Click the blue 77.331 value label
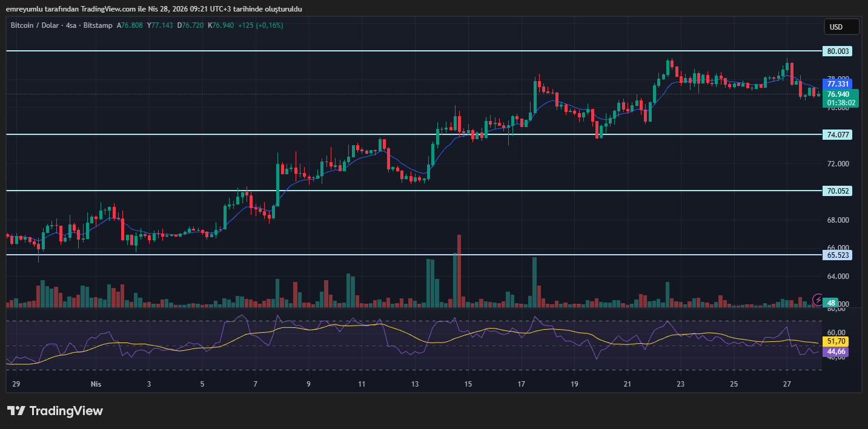868x429 pixels. (840, 84)
